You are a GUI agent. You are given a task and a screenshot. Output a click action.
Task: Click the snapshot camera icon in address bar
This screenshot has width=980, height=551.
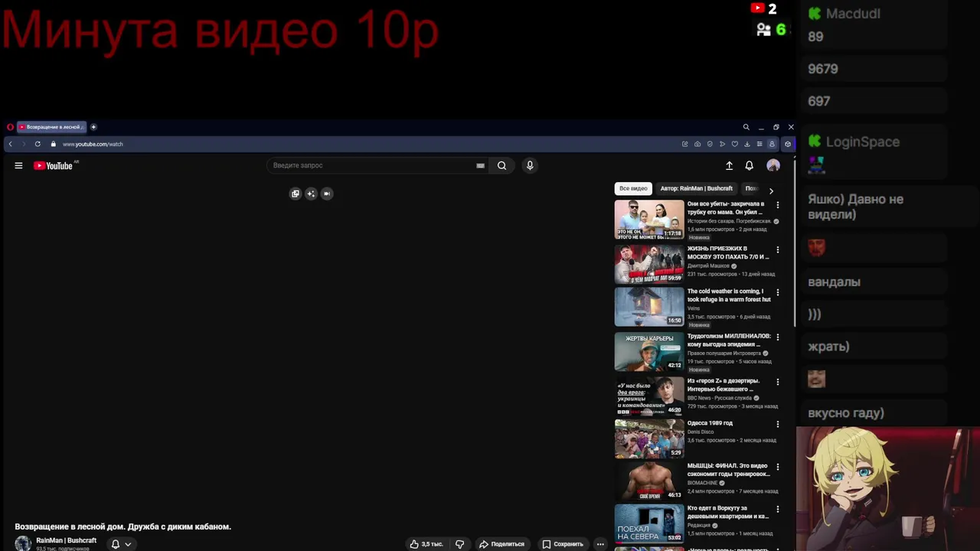[697, 144]
